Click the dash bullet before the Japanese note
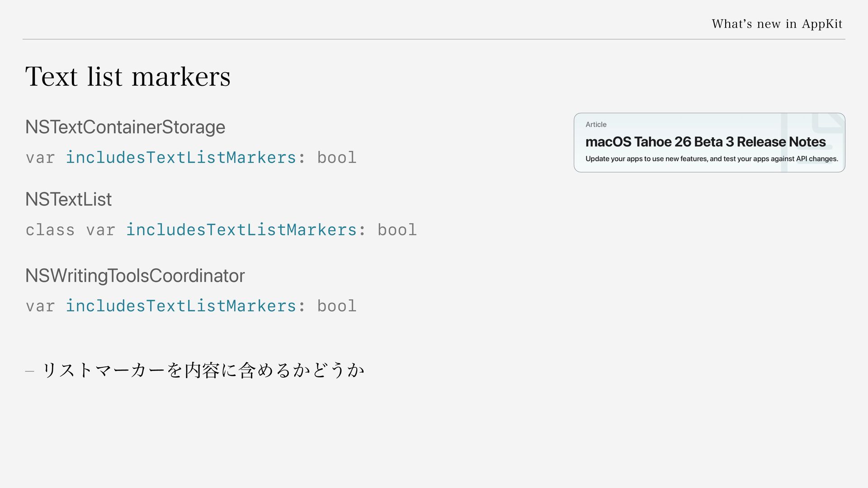Image resolution: width=868 pixels, height=488 pixels. pyautogui.click(x=30, y=371)
